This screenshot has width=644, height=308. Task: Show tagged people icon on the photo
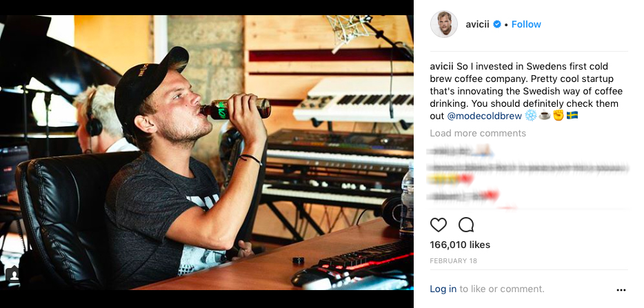tap(14, 274)
